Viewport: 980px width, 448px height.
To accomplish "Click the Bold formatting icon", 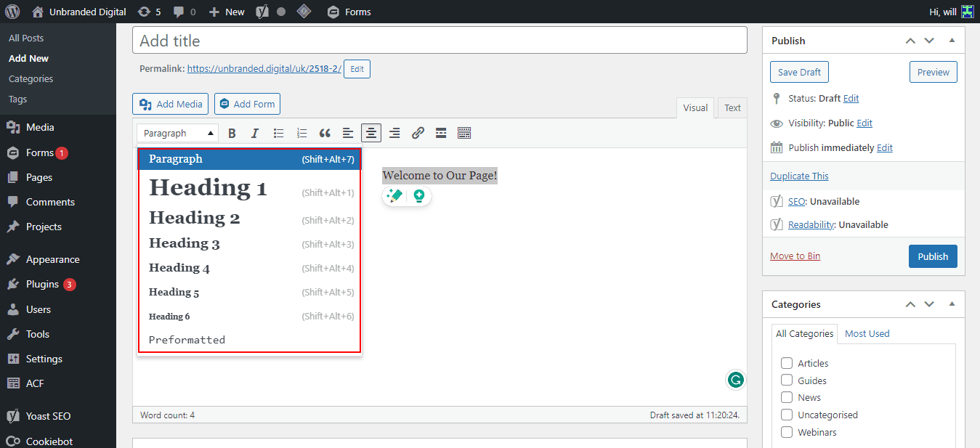I will click(232, 133).
